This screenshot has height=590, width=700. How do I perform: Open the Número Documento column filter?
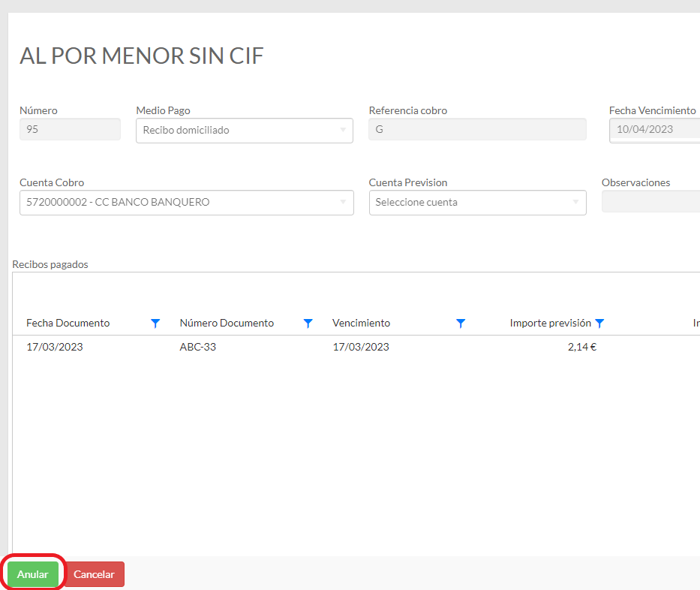[x=308, y=324]
